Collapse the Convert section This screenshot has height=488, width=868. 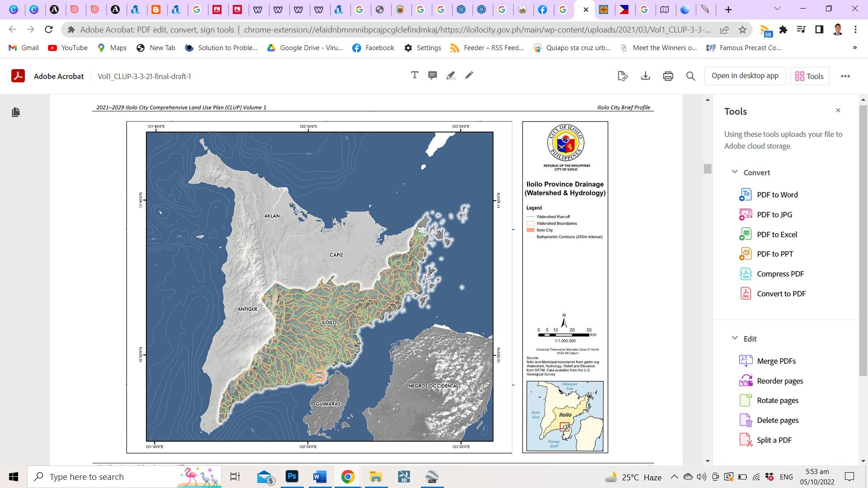pyautogui.click(x=735, y=172)
